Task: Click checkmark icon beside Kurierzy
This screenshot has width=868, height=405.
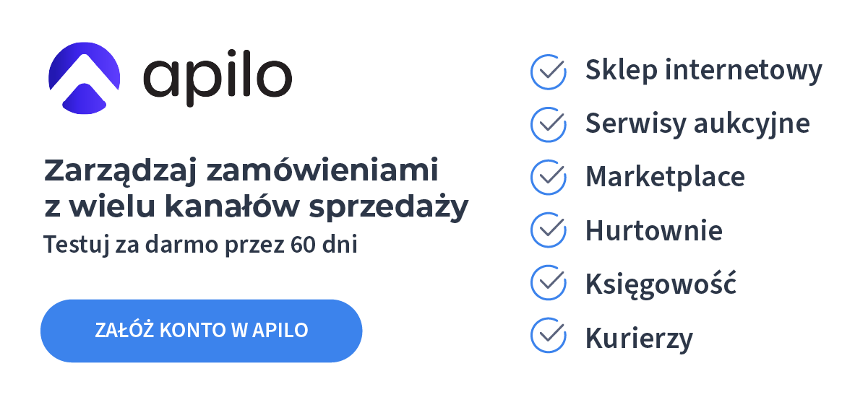Action: (549, 336)
